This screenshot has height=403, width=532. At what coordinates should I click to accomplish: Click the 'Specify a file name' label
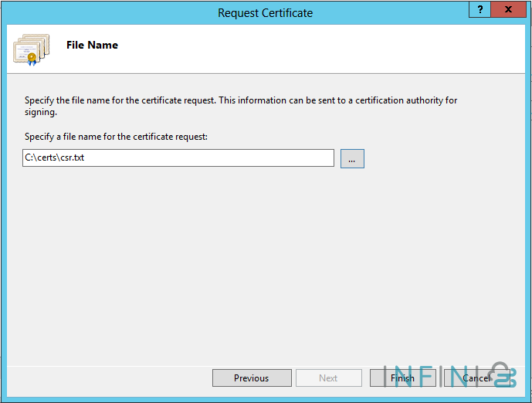tap(116, 137)
